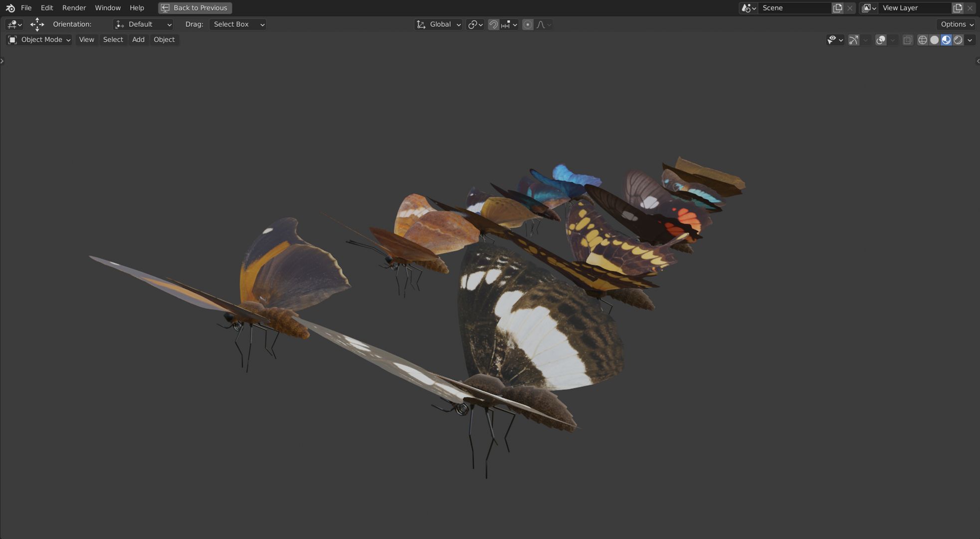980x539 pixels.
Task: Toggle snapping magnet on or off
Action: pyautogui.click(x=493, y=24)
